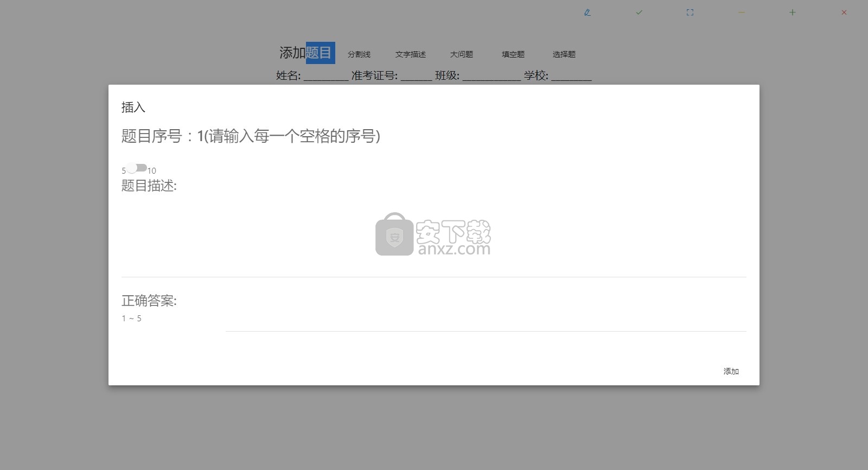The height and width of the screenshot is (470, 868).
Task: Click the red X close icon
Action: point(844,12)
